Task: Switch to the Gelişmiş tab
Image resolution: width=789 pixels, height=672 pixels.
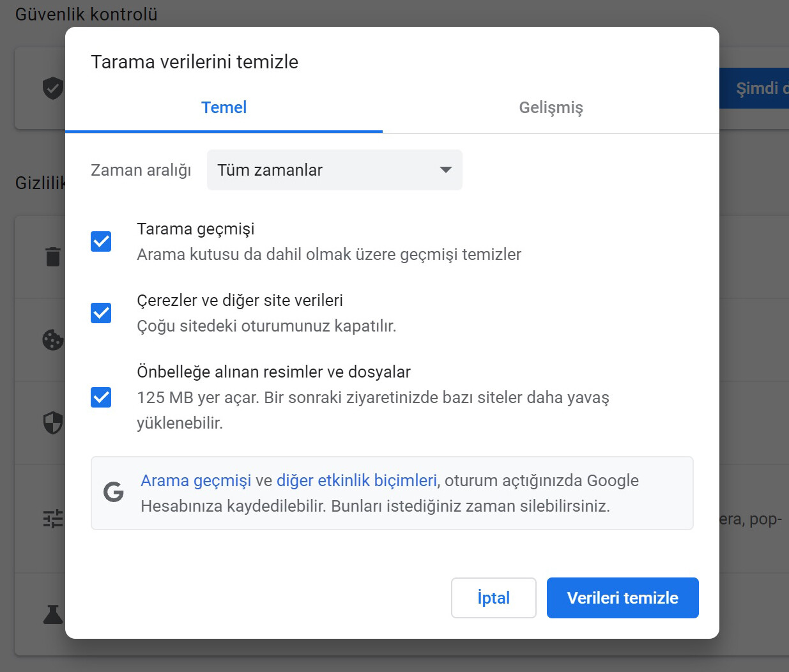Action: [551, 107]
